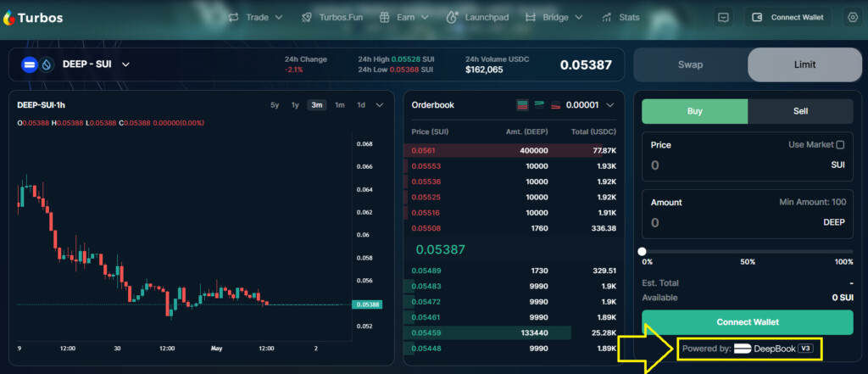Click the Amt. (DEEP) column header
Image resolution: width=868 pixels, height=374 pixels.
pos(526,131)
